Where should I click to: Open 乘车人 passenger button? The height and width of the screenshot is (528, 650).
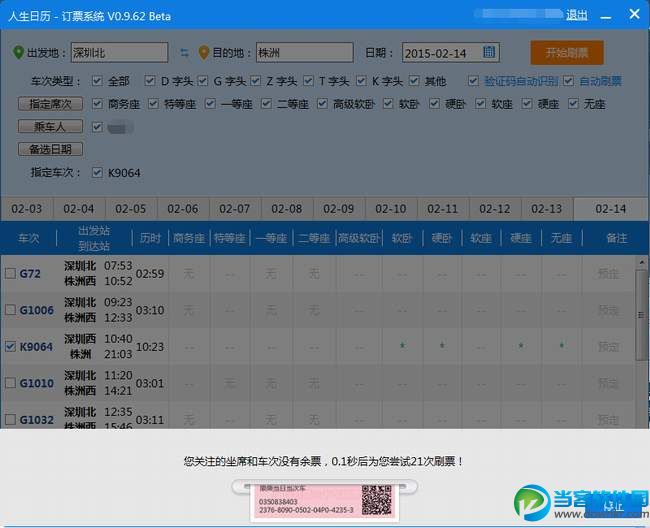[50, 126]
